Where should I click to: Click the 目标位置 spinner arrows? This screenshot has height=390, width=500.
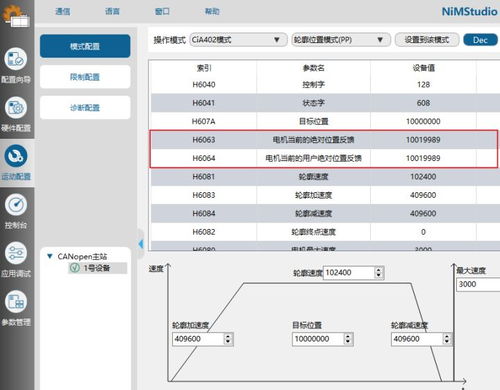point(348,339)
